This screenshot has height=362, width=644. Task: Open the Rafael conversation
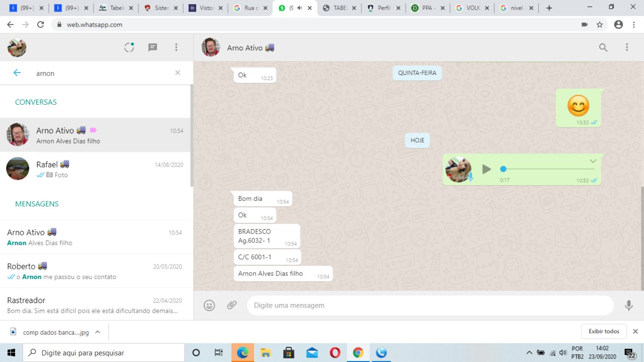(96, 169)
